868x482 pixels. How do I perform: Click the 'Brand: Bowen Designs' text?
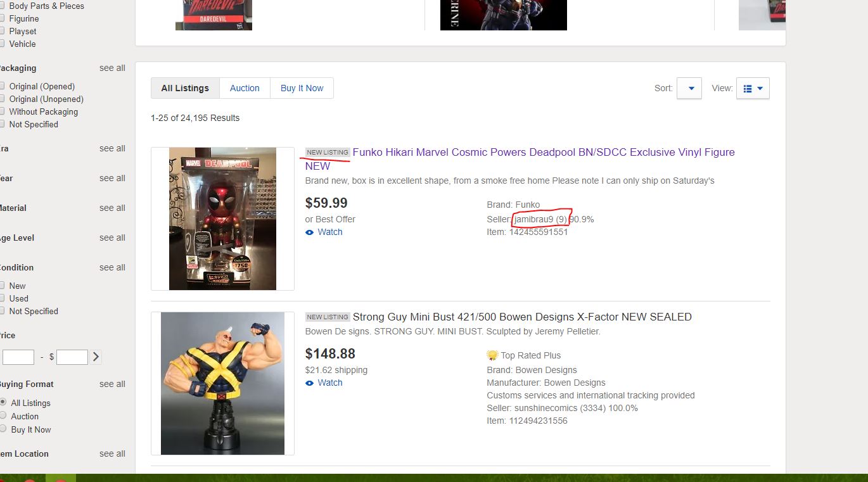(532, 370)
